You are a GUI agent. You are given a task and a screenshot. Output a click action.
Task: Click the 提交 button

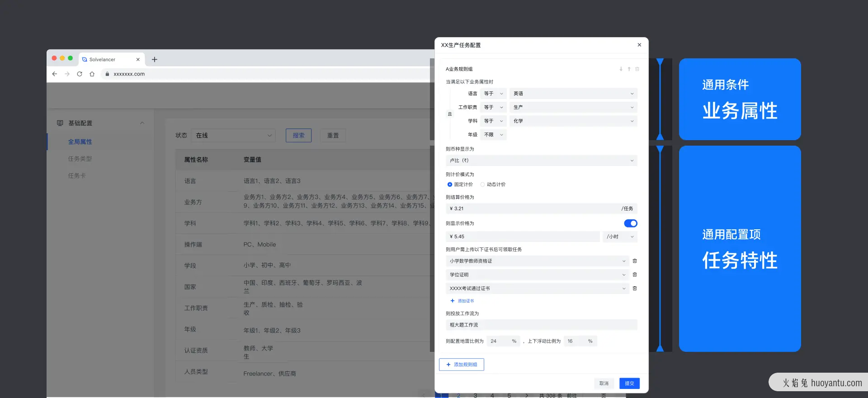click(629, 383)
